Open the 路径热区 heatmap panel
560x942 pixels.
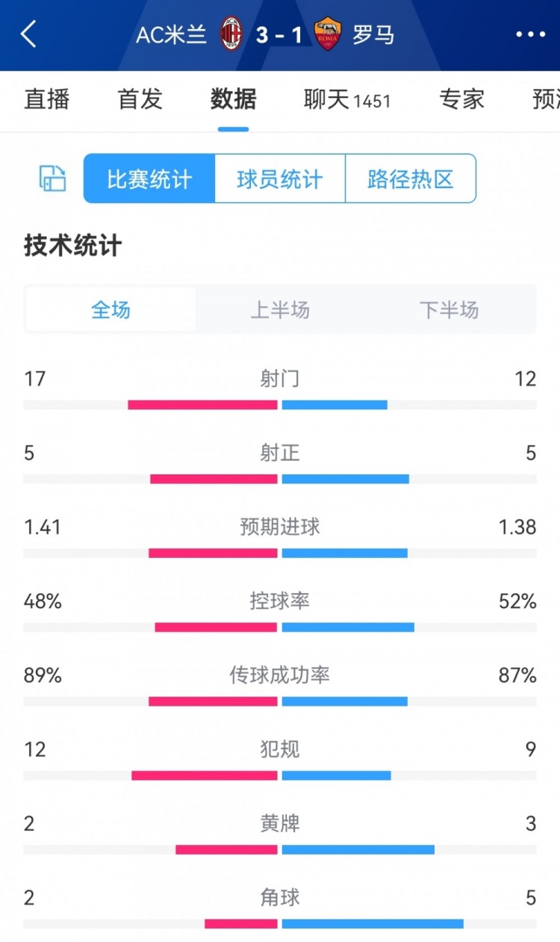(410, 179)
